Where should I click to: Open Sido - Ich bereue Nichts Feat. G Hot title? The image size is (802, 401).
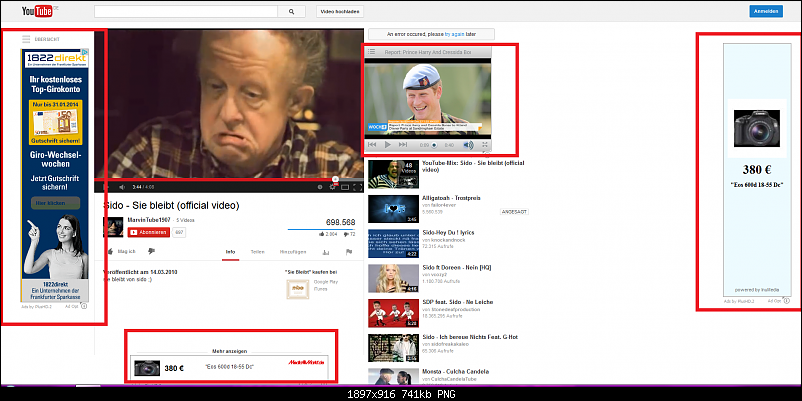click(x=470, y=337)
